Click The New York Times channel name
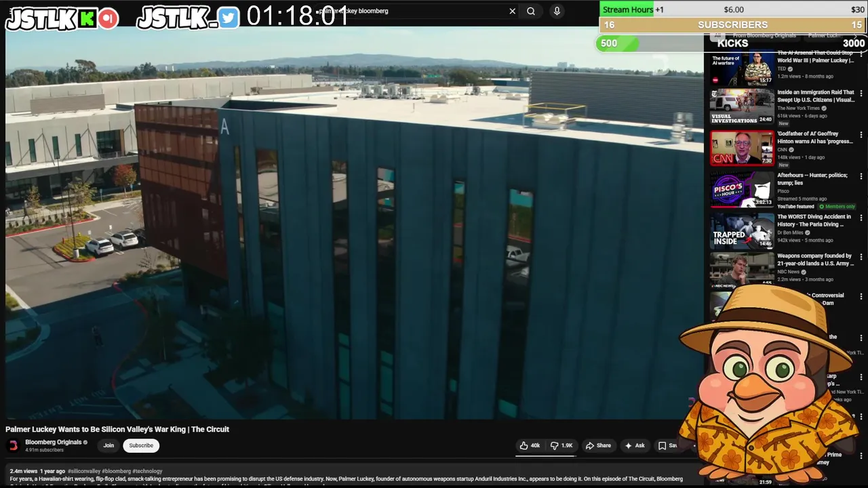Image resolution: width=868 pixels, height=488 pixels. point(799,108)
